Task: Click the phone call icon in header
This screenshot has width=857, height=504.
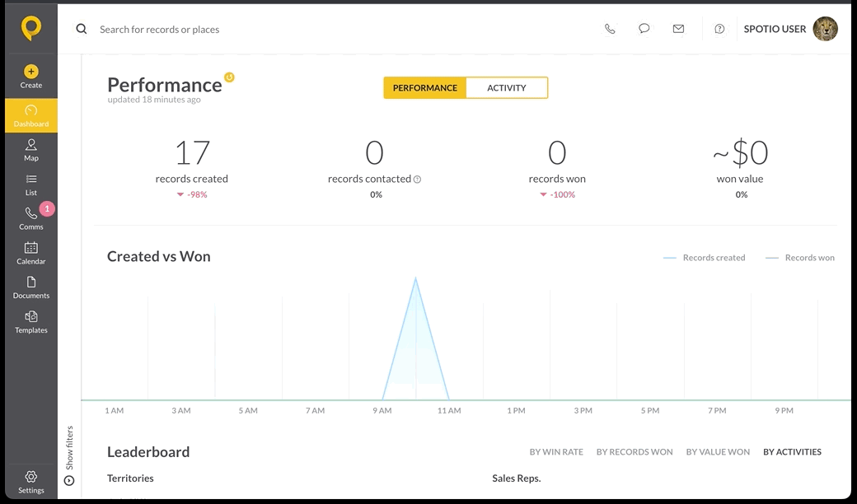Action: tap(610, 29)
